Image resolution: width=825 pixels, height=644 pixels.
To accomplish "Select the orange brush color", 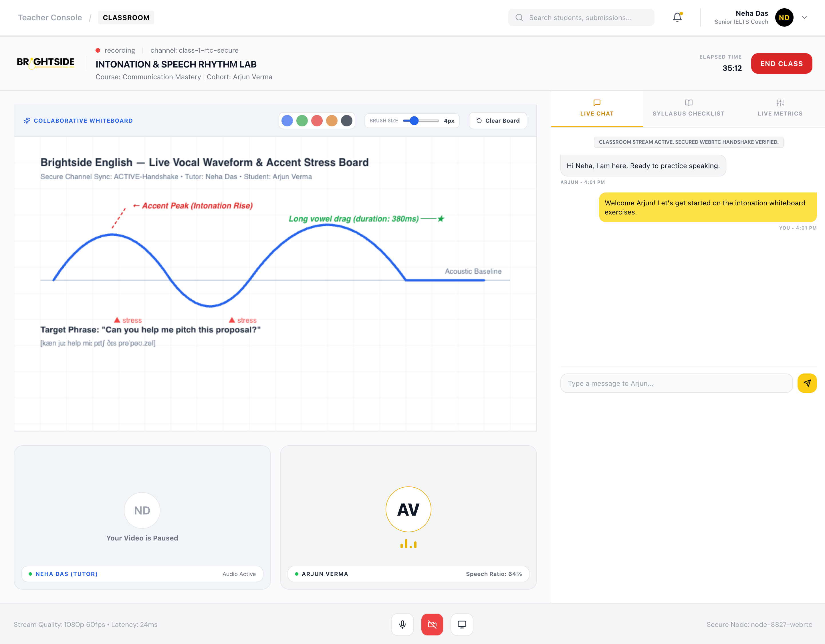I will point(332,120).
